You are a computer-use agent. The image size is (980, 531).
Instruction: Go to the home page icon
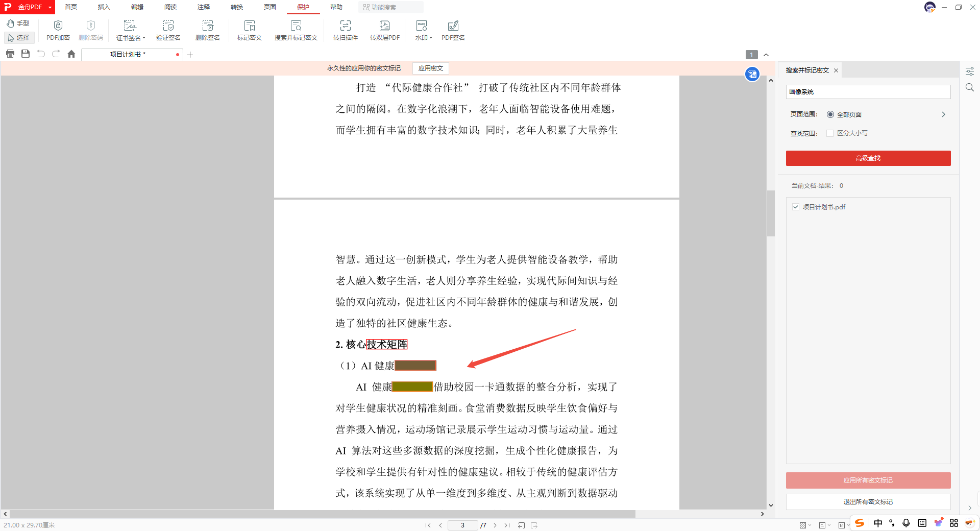[x=71, y=54]
